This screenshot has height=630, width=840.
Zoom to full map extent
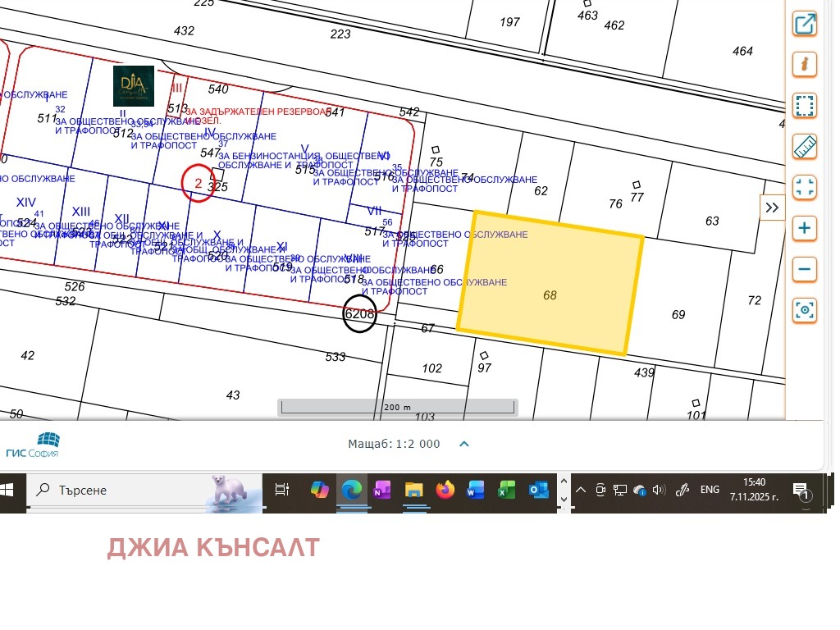804,188
